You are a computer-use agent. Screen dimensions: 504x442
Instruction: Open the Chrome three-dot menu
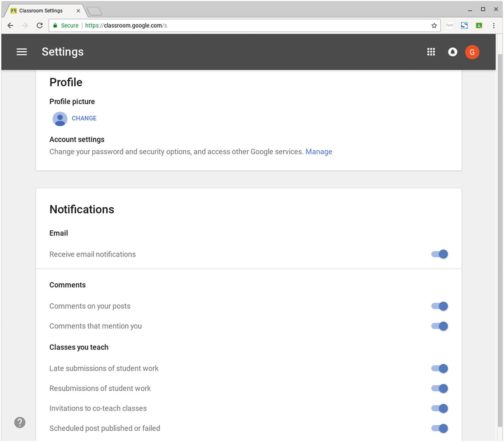[x=494, y=25]
